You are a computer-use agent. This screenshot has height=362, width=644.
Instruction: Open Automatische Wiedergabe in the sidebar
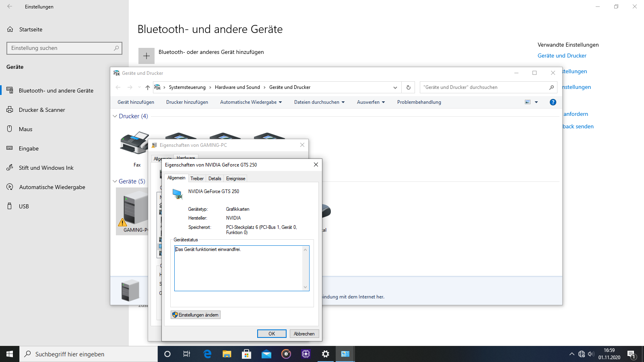pyautogui.click(x=52, y=187)
